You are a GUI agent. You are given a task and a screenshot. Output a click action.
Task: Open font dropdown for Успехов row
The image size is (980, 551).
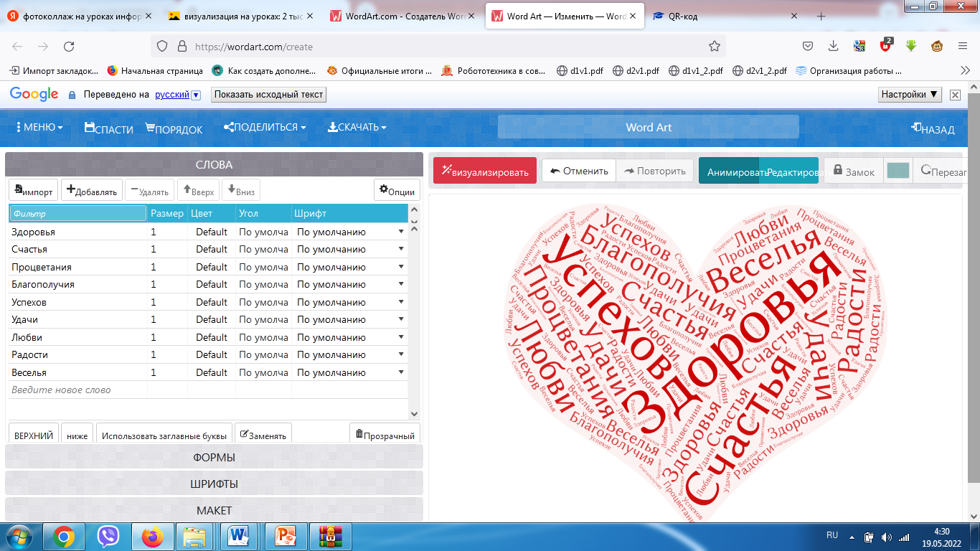click(x=401, y=302)
